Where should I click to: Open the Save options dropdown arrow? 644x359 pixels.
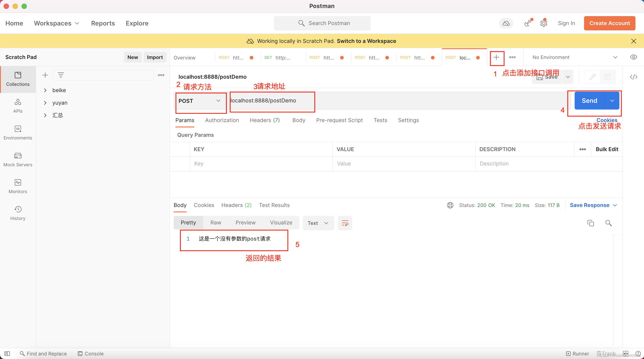[568, 77]
